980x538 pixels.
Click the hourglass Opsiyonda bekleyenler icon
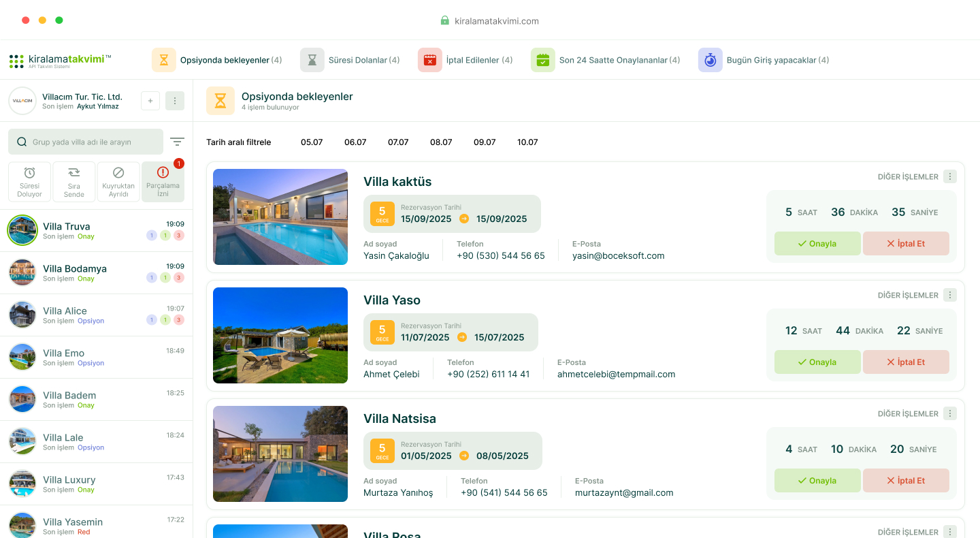(x=164, y=60)
